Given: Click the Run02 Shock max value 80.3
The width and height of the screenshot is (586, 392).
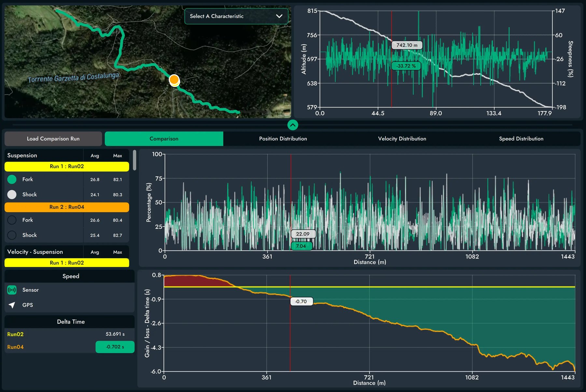Looking at the screenshot, I should 118,195.
